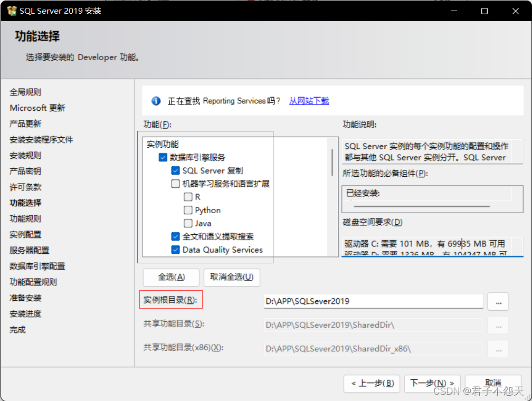
Task: Proceed with 下一步(N) button
Action: [x=432, y=384]
